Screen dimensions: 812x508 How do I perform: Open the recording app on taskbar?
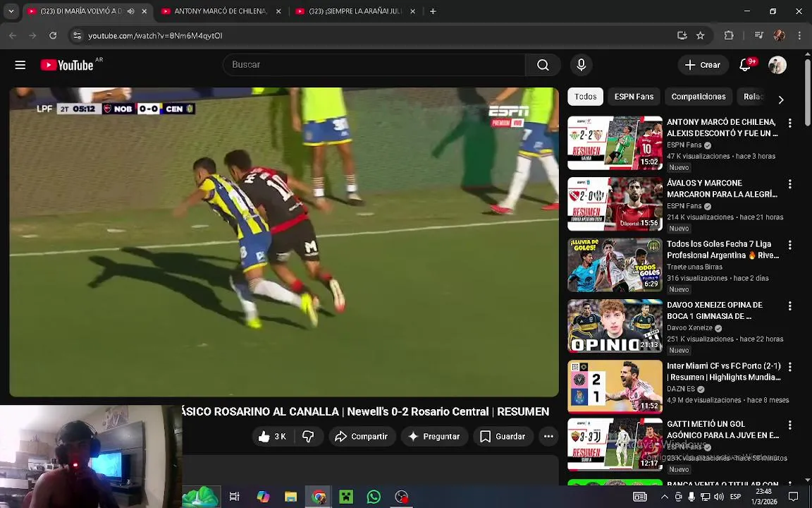(401, 497)
